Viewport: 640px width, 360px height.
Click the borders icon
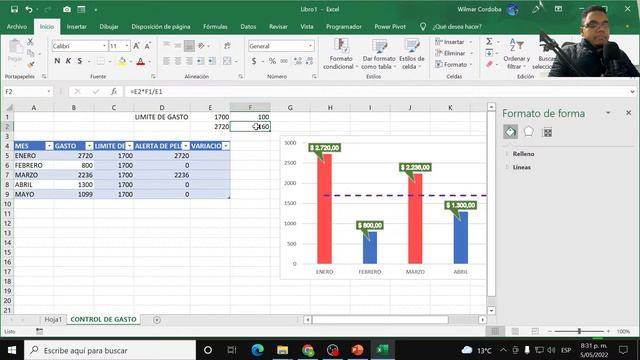pyautogui.click(x=101, y=62)
